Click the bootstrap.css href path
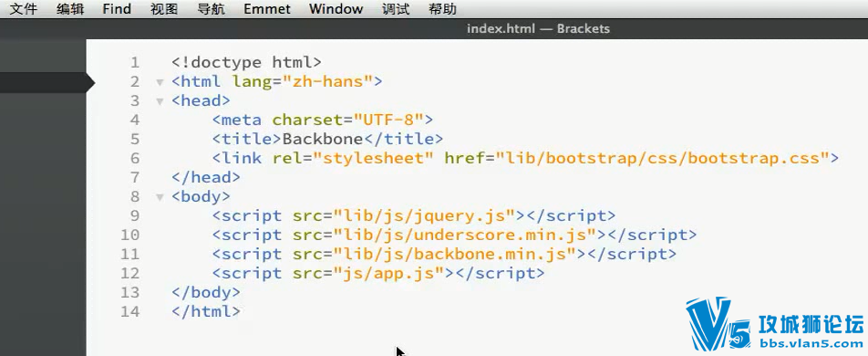The height and width of the screenshot is (356, 868). point(662,158)
